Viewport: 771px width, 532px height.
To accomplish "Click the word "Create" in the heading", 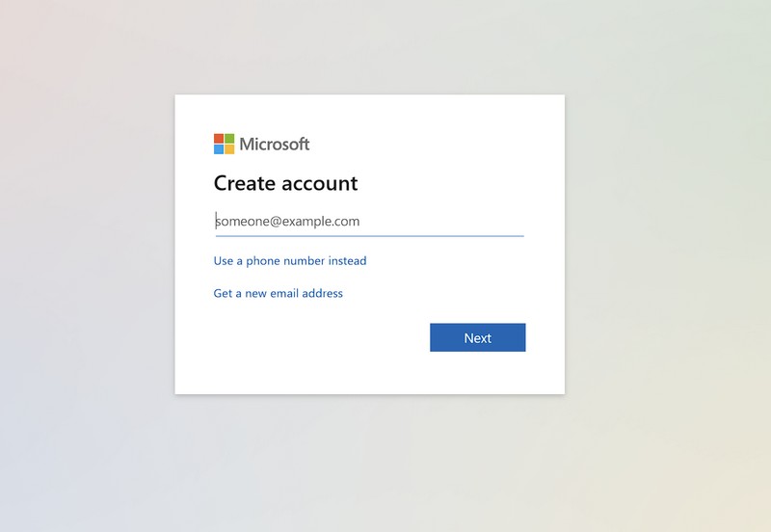I will pyautogui.click(x=246, y=183).
